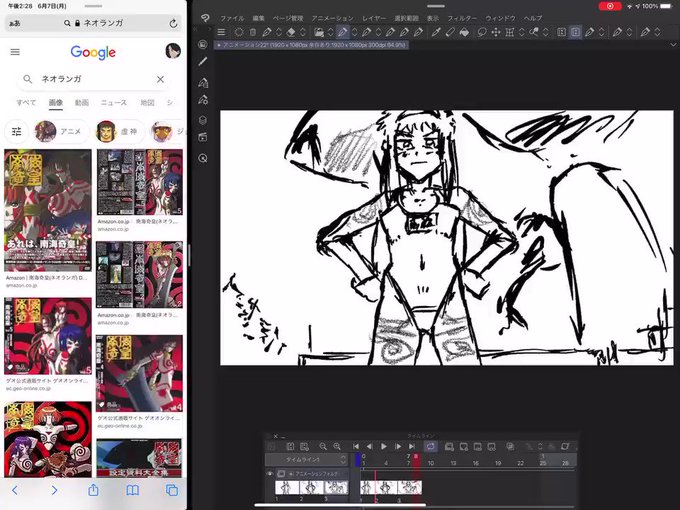This screenshot has width=680, height=510.
Task: Clear the Google search field
Action: point(160,79)
